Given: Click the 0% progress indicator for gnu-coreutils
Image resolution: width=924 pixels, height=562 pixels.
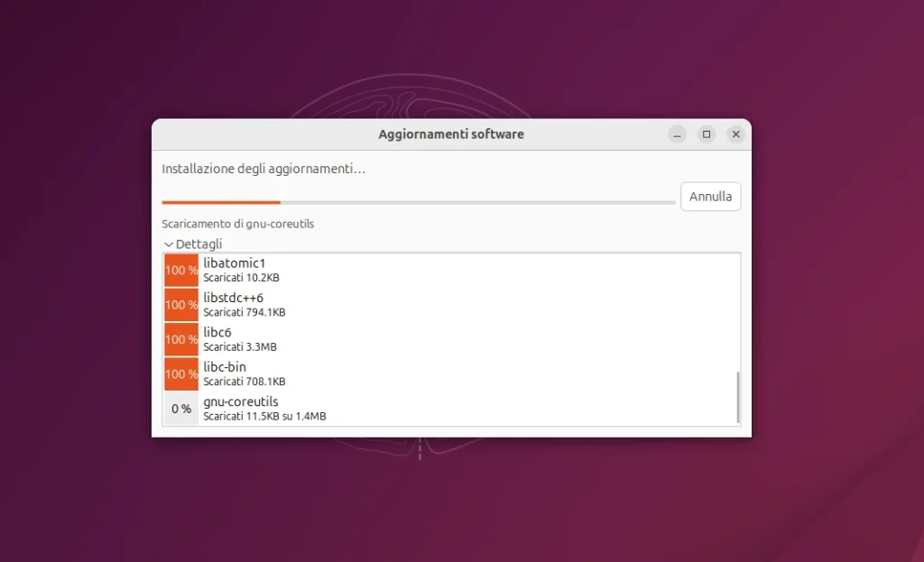Looking at the screenshot, I should click(180, 408).
